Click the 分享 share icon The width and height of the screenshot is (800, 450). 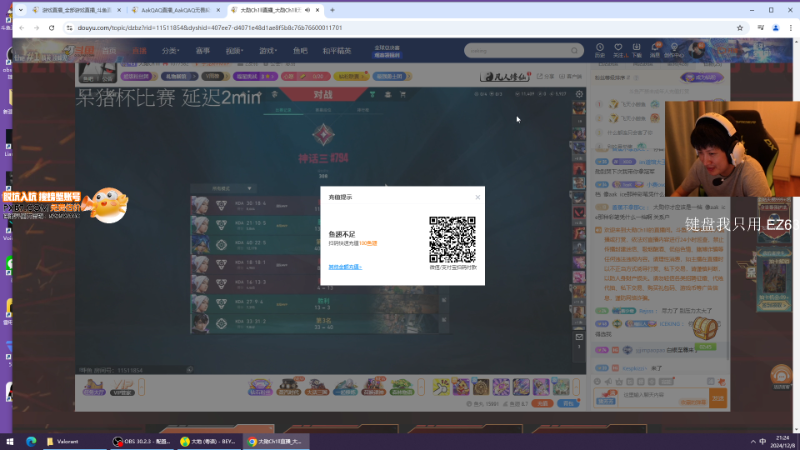click(545, 76)
